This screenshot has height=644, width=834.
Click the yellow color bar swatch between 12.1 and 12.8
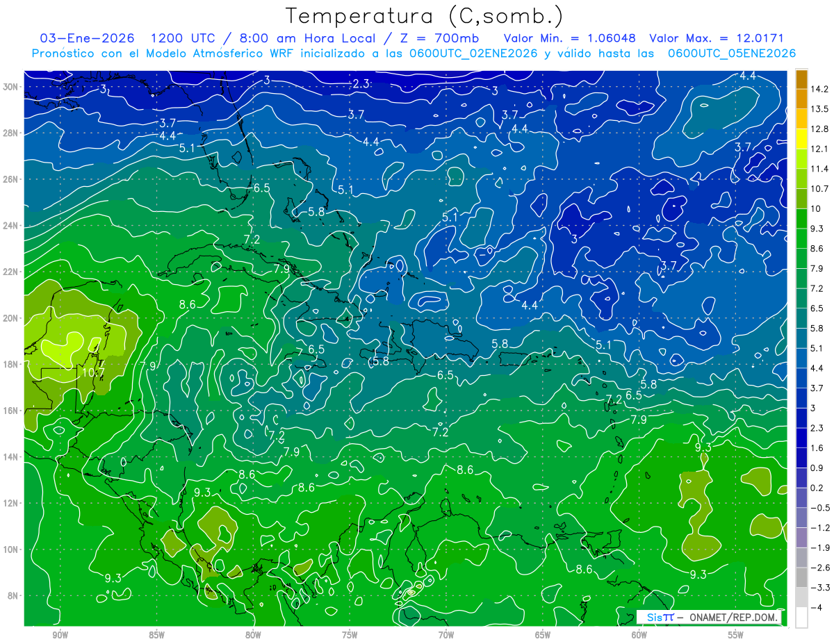801,139
